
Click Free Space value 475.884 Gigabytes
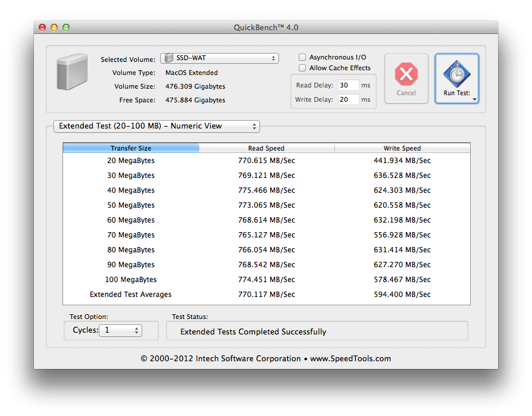pyautogui.click(x=195, y=100)
